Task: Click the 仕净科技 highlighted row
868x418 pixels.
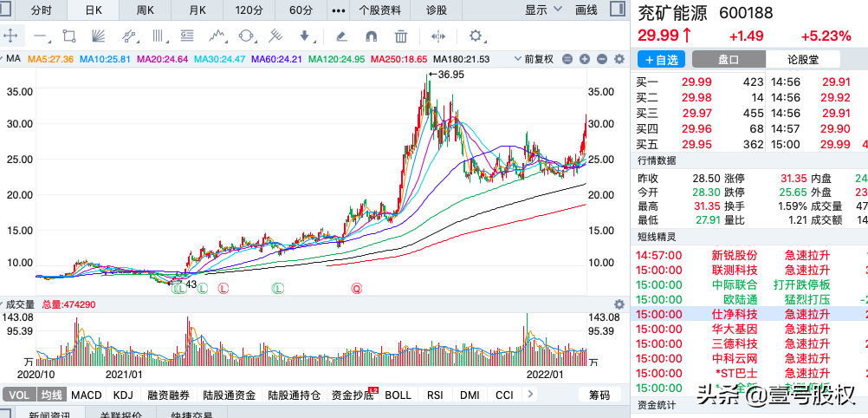Action: (x=749, y=314)
